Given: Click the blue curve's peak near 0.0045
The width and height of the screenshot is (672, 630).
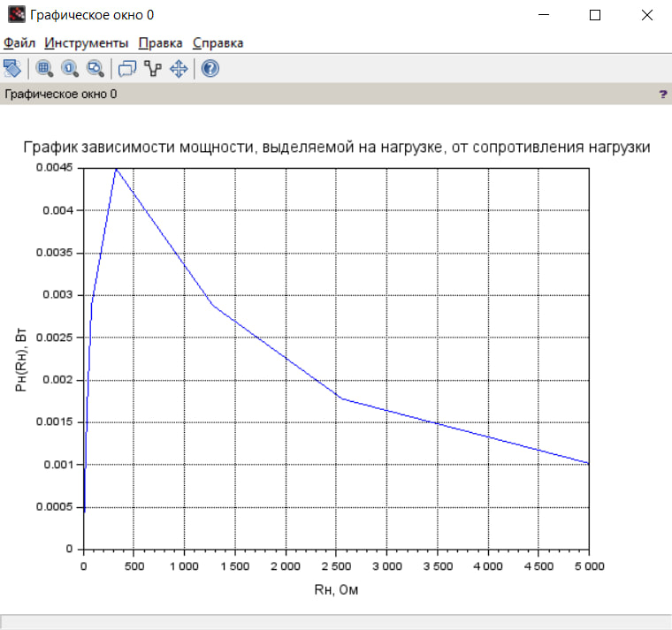Looking at the screenshot, I should (116, 169).
